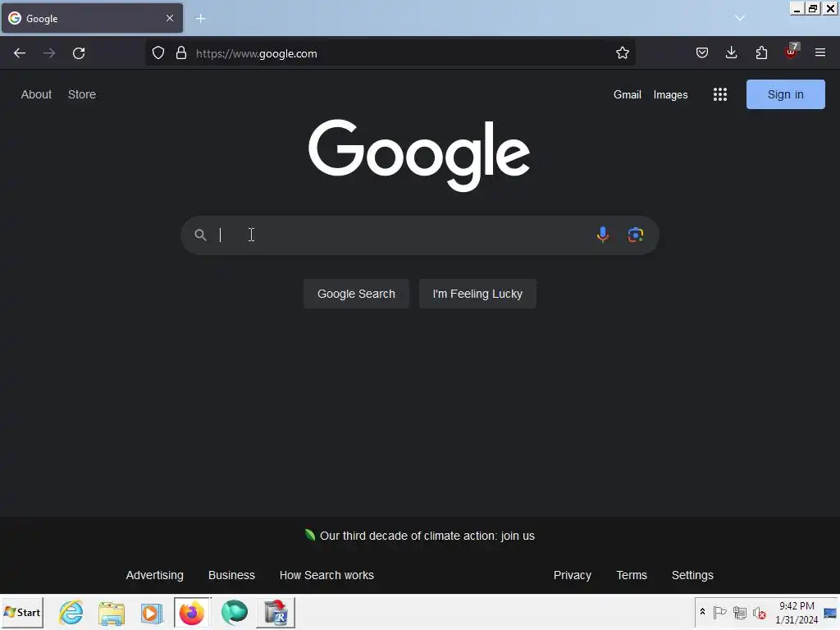This screenshot has height=630, width=840.
Task: Open the R program taskbar icon
Action: point(276,612)
